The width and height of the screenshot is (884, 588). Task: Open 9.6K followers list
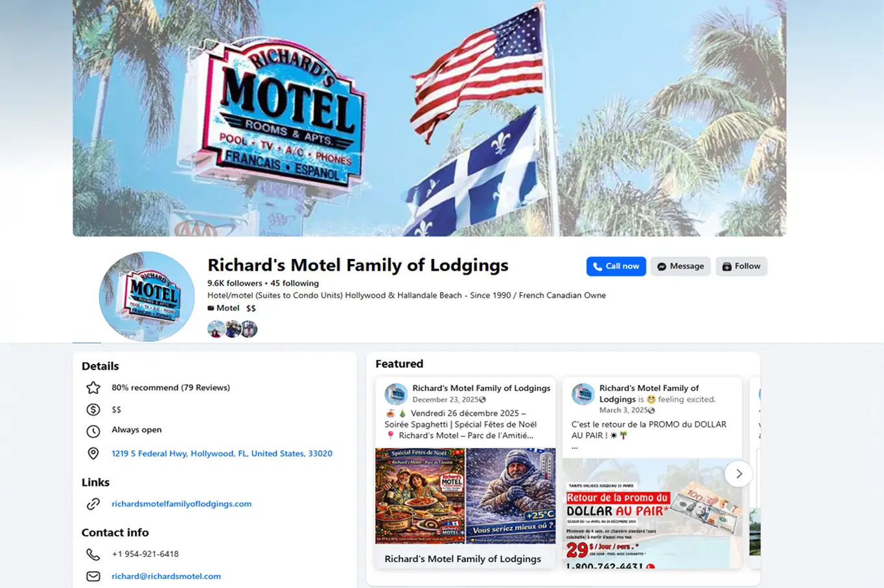[235, 283]
